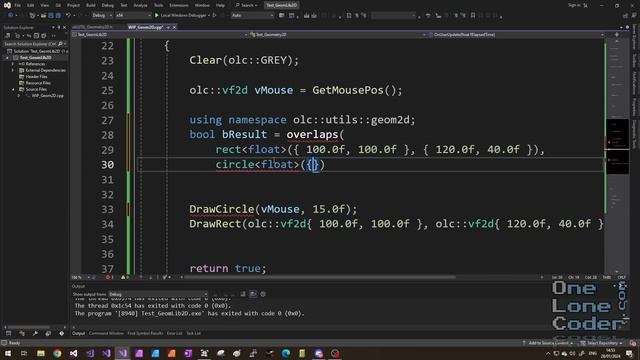This screenshot has width=640, height=360.
Task: Open Chrome from the taskbar
Action: click(57, 353)
